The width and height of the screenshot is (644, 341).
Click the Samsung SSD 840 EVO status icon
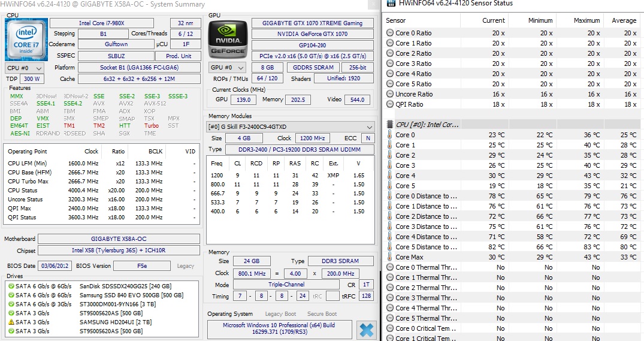tap(11, 295)
